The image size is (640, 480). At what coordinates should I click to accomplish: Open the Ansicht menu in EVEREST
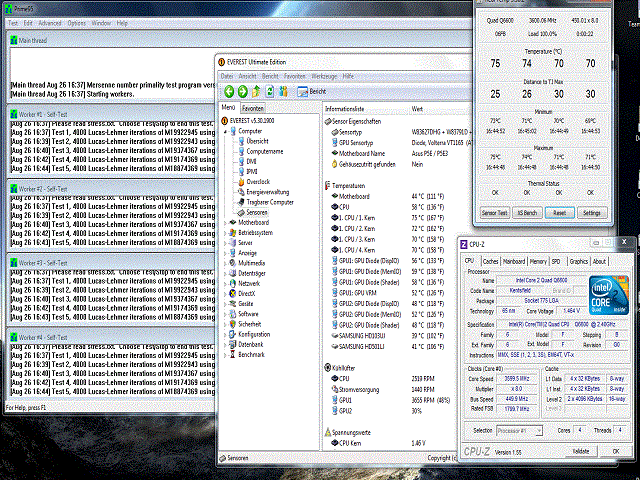(247, 76)
